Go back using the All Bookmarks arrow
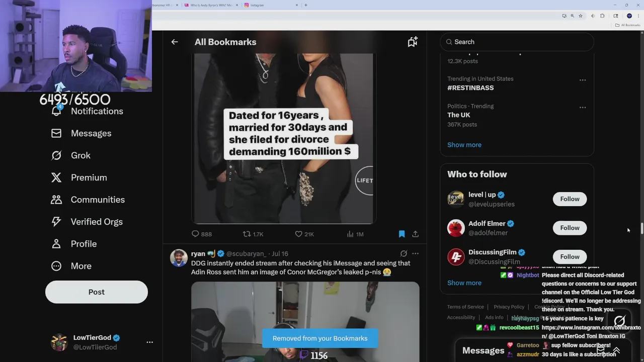644x362 pixels. [175, 42]
